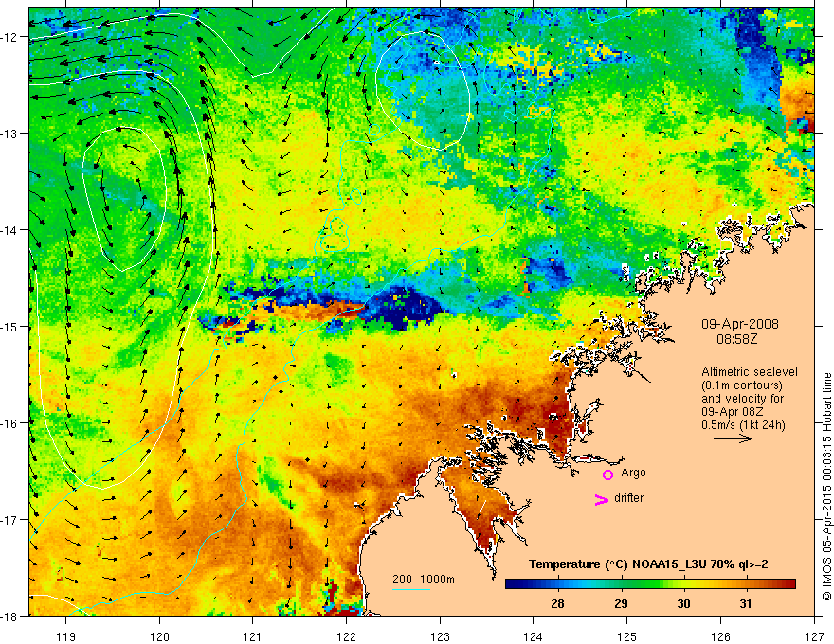Click the Temperature NOAA15_L3U title text

(648, 564)
